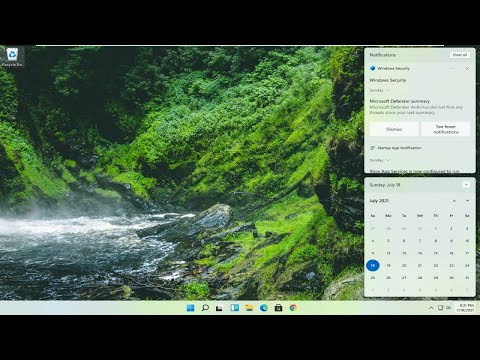
Task: Select July 14 in calendar
Action: click(x=420, y=253)
